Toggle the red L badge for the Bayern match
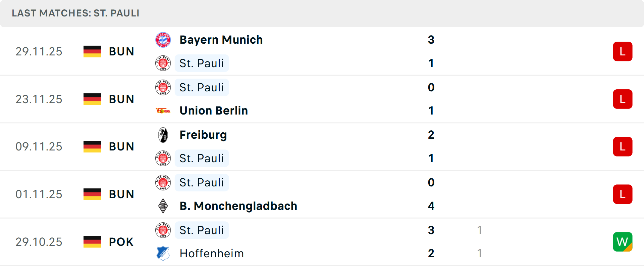The image size is (644, 266). [x=623, y=51]
